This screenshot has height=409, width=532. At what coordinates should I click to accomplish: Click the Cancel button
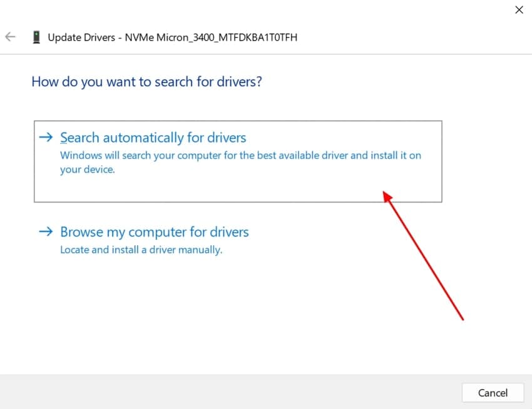(x=493, y=393)
